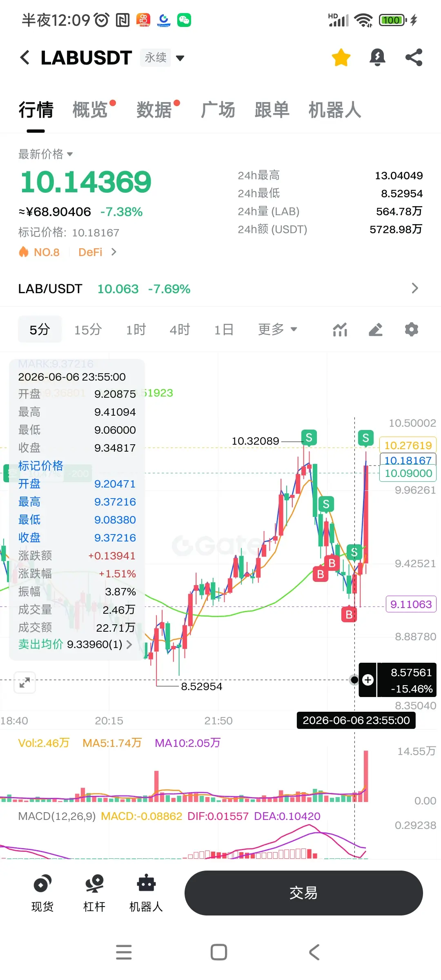Image resolution: width=441 pixels, height=980 pixels.
Task: Open the 现货 spot icon
Action: 42,893
